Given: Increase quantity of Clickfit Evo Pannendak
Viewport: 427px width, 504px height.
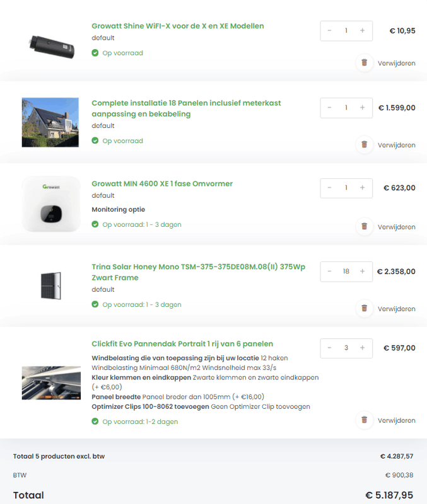Looking at the screenshot, I should (x=361, y=348).
